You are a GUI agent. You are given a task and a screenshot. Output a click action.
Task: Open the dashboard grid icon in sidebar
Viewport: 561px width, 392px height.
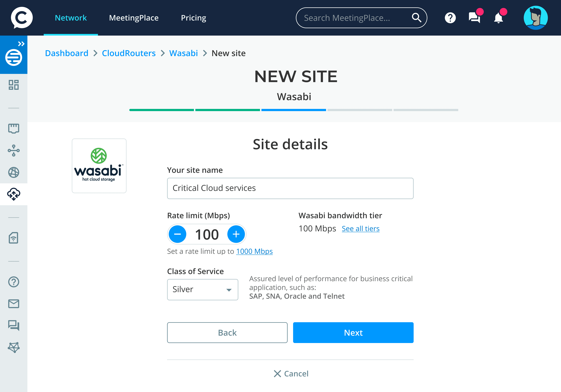[x=14, y=85]
